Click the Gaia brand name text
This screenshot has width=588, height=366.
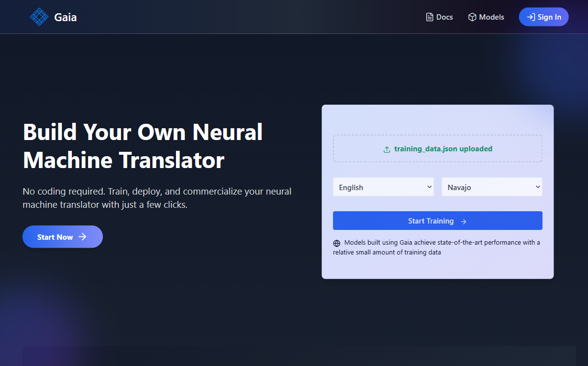pyautogui.click(x=65, y=18)
